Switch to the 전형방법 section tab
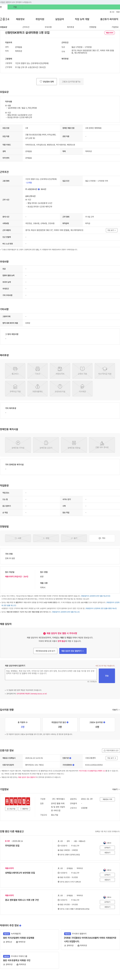Image resolution: width=120 pixels, height=980 pixels. tap(93, 27)
